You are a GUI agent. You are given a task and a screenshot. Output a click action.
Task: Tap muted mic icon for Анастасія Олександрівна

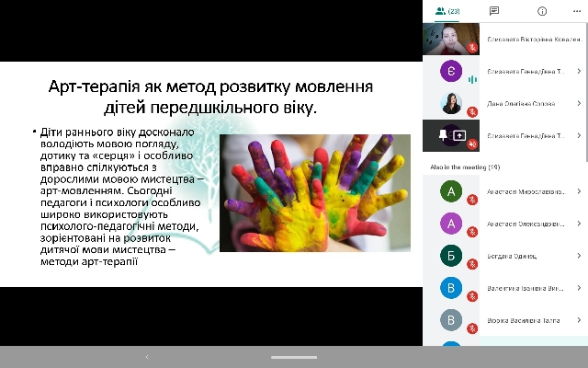point(472,232)
